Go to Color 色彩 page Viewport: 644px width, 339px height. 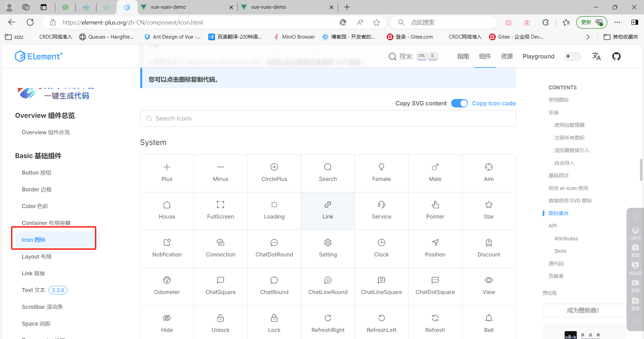[35, 206]
